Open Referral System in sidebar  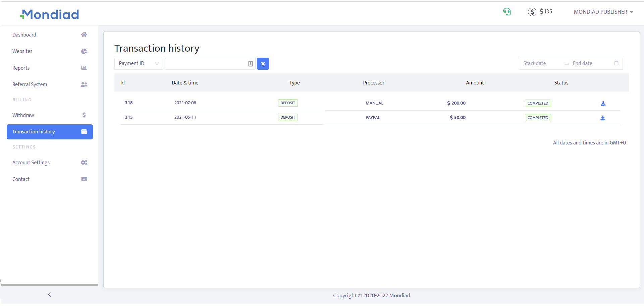click(x=30, y=84)
